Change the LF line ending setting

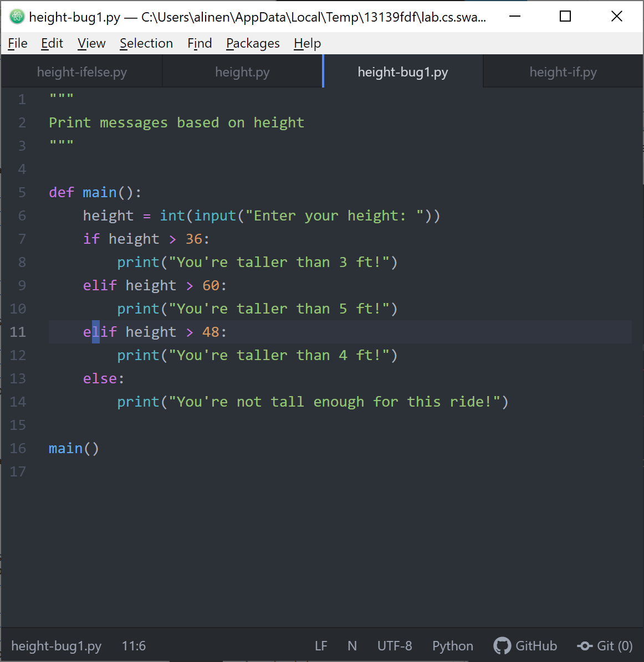click(x=321, y=646)
